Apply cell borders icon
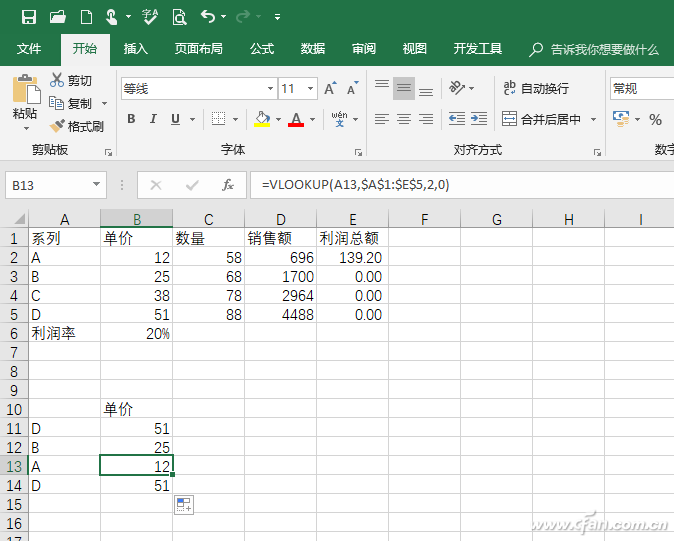 (218, 119)
